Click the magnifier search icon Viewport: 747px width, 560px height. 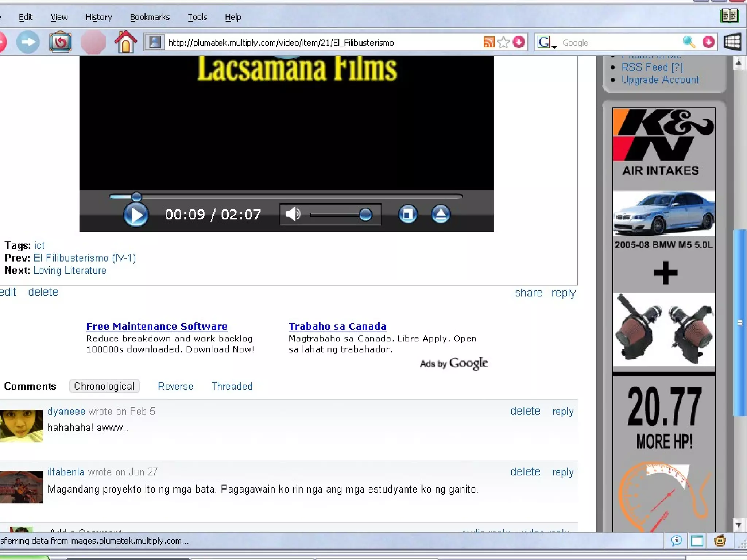click(x=688, y=42)
